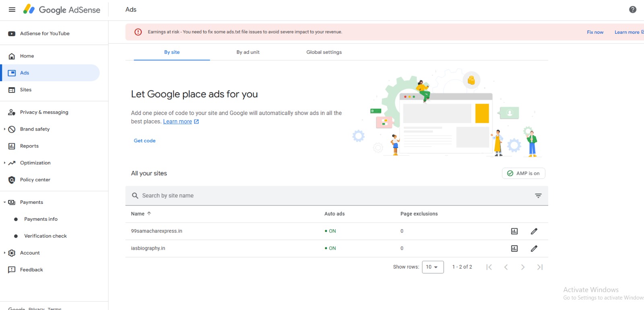644x310 pixels.
Task: Expand the Account section arrow
Action: point(4,253)
